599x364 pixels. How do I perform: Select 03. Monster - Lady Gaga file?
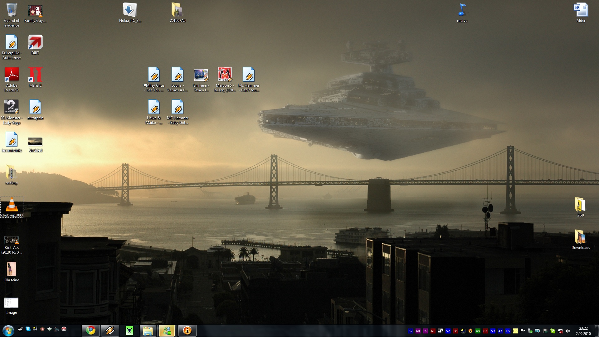click(12, 112)
